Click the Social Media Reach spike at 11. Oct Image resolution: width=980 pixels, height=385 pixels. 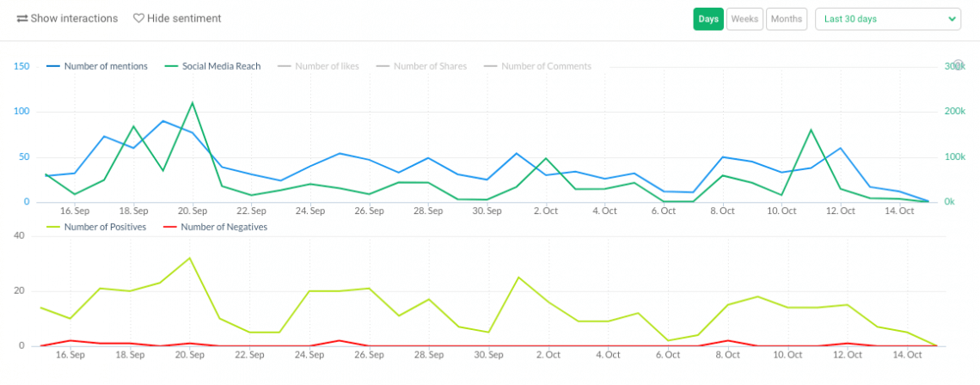(811, 130)
